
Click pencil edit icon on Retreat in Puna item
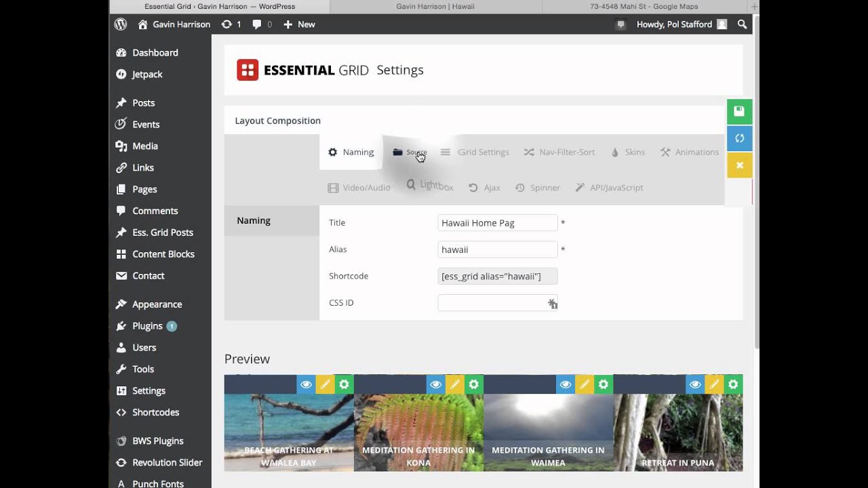click(714, 384)
